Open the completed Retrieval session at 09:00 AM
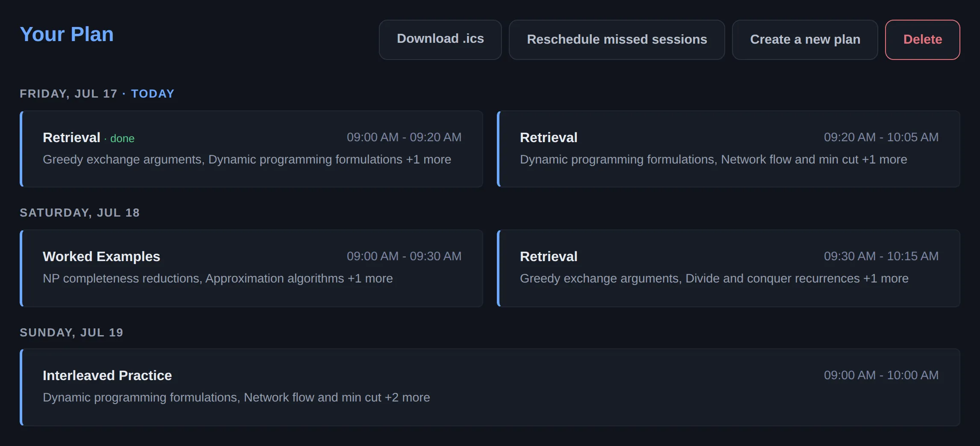The image size is (980, 446). pyautogui.click(x=251, y=149)
